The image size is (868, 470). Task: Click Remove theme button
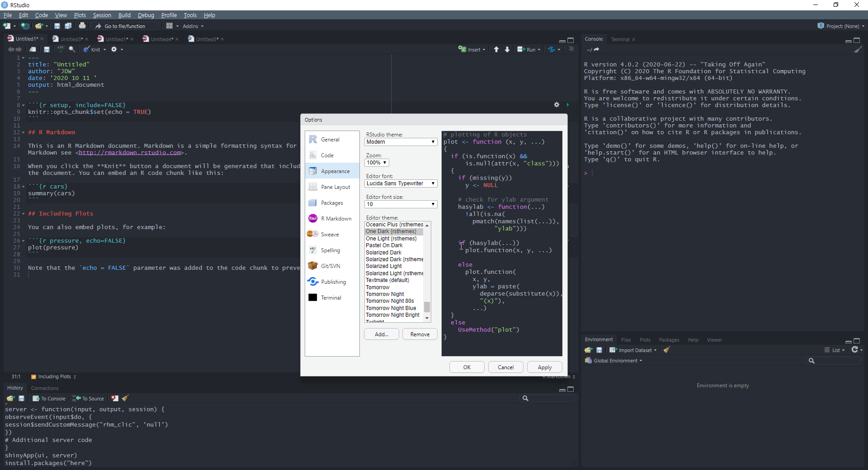420,334
